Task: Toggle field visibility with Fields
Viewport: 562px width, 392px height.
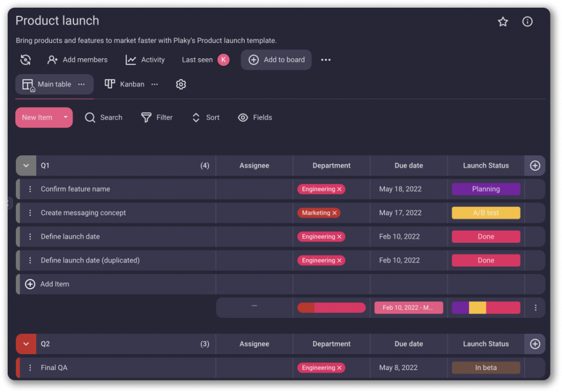Action: coord(255,117)
